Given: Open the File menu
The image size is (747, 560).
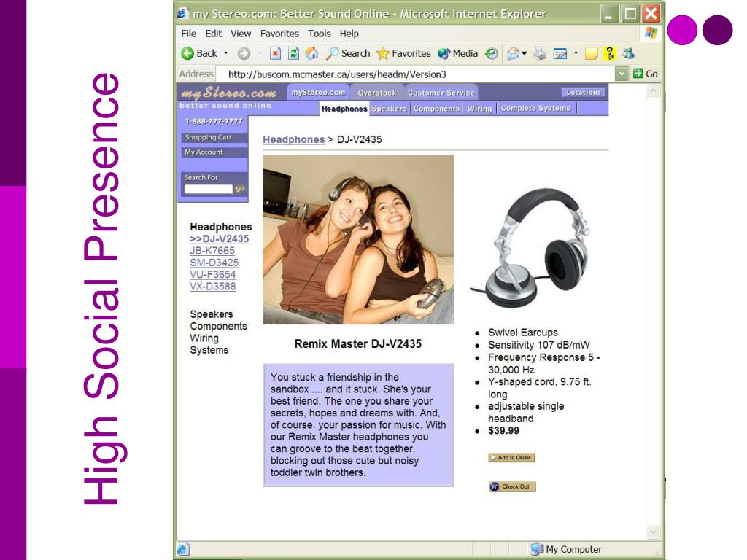Looking at the screenshot, I should click(x=189, y=34).
